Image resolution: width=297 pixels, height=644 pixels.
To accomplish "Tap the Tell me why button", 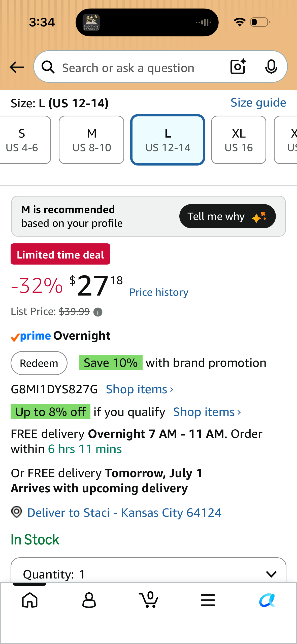I will click(x=227, y=216).
